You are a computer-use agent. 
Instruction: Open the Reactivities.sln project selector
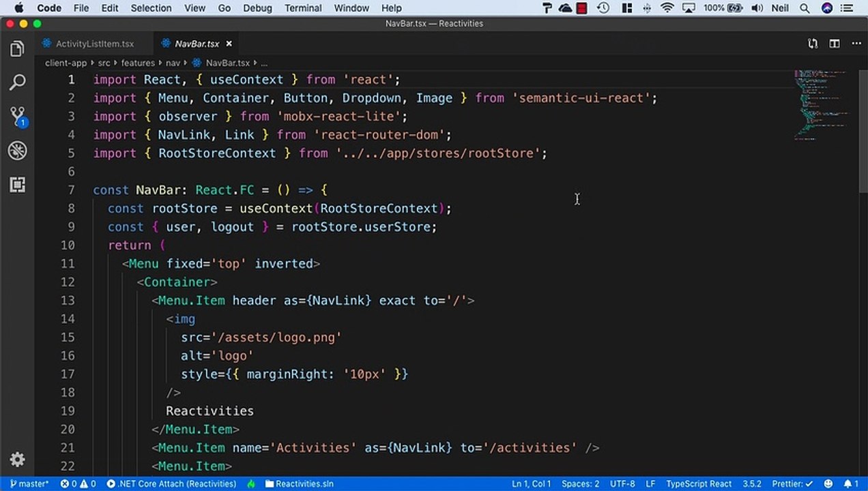coord(299,484)
